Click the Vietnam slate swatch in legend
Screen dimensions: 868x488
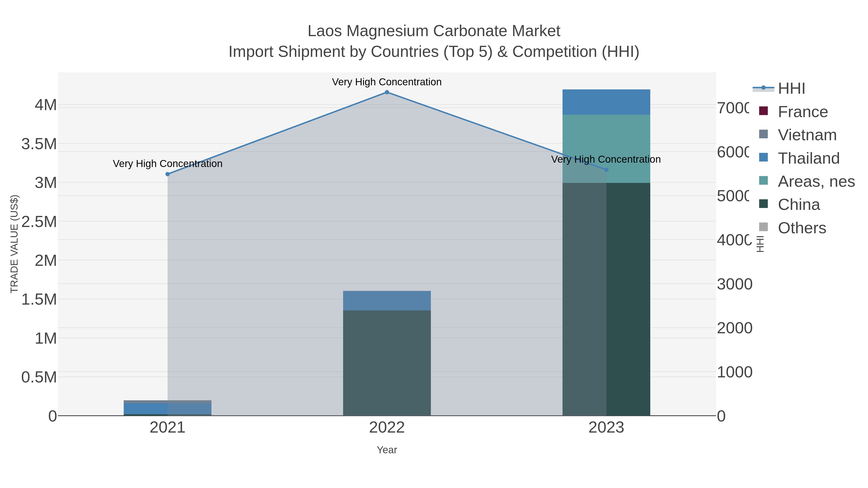[764, 134]
